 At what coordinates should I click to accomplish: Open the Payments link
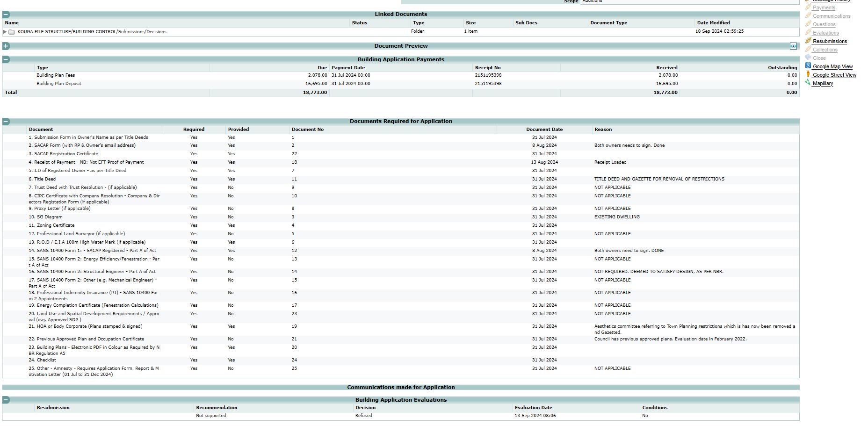pos(824,7)
